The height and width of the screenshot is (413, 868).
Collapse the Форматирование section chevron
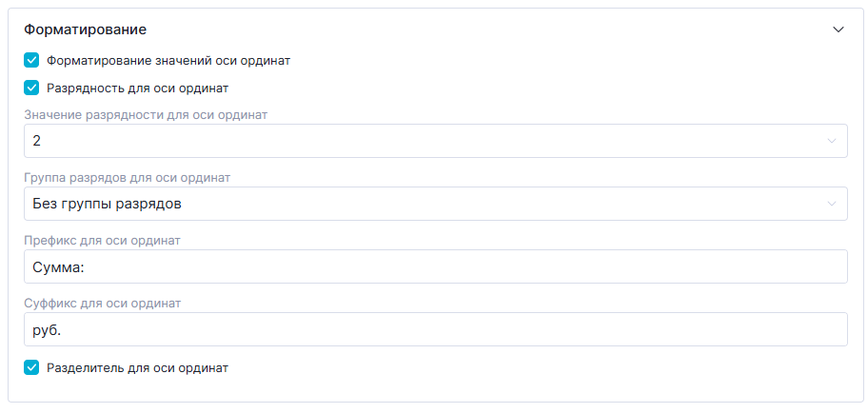point(838,29)
